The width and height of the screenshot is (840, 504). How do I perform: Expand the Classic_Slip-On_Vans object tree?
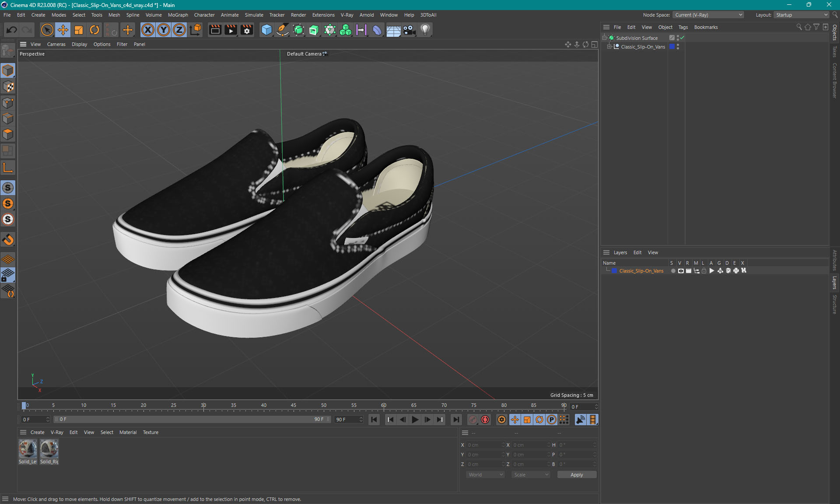tap(609, 47)
